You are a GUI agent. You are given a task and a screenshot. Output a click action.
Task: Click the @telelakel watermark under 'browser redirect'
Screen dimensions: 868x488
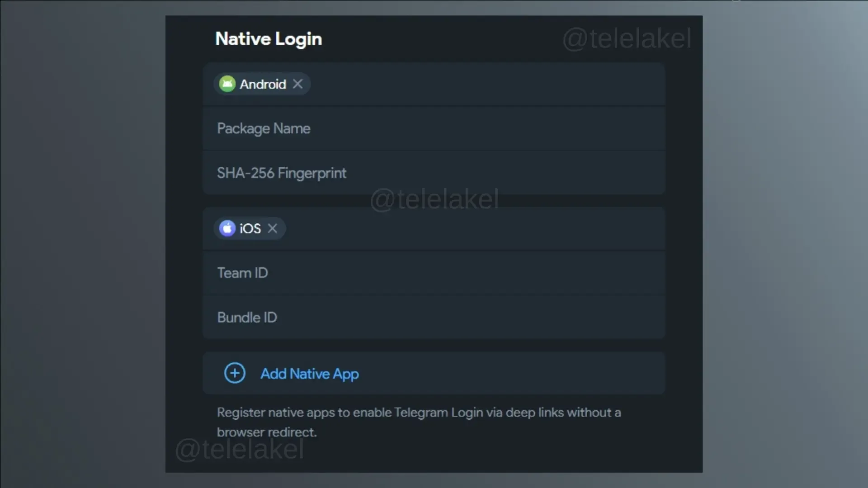[x=239, y=450]
